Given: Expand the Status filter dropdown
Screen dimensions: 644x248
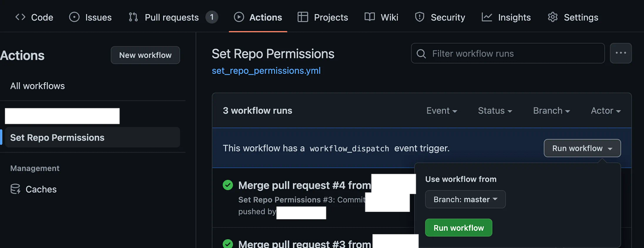Looking at the screenshot, I should click(494, 111).
